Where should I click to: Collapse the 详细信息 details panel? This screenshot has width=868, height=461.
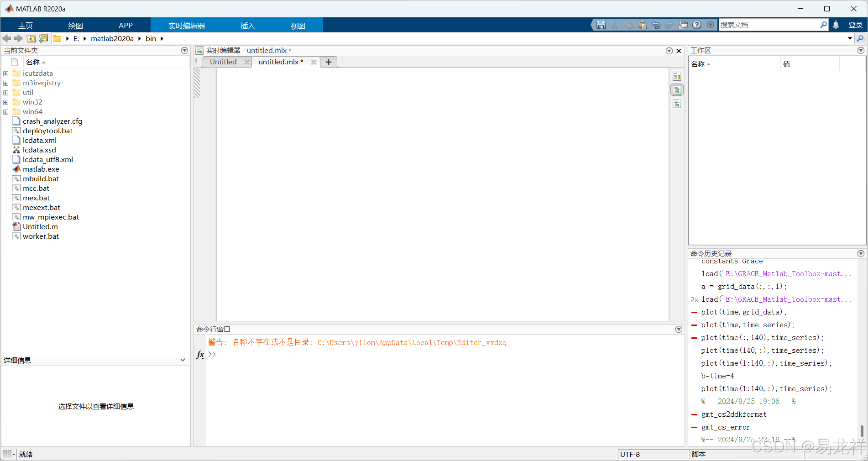click(183, 360)
